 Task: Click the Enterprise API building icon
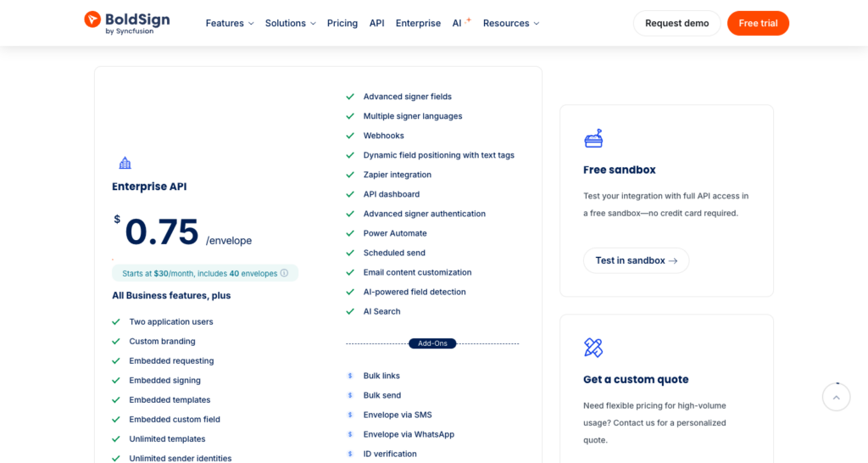click(x=125, y=163)
